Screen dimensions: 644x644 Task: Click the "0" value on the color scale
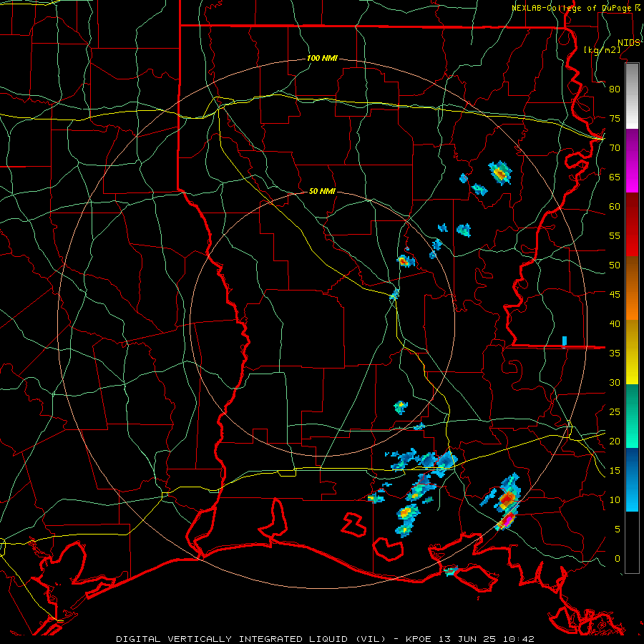(x=618, y=559)
